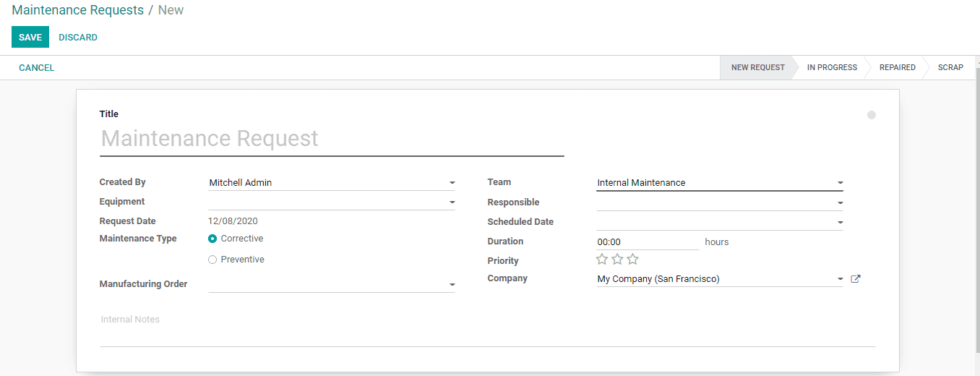Set priority to first star
The width and height of the screenshot is (980, 376).
click(x=602, y=259)
